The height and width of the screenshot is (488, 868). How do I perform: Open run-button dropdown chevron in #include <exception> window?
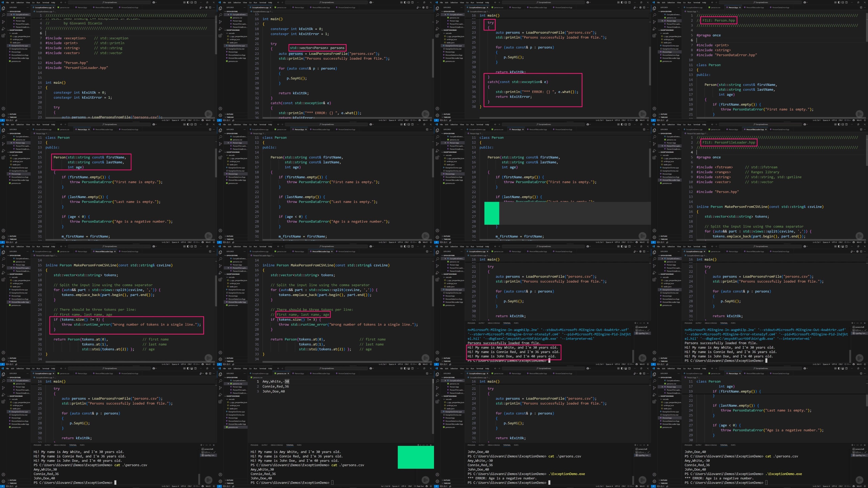(203, 7)
